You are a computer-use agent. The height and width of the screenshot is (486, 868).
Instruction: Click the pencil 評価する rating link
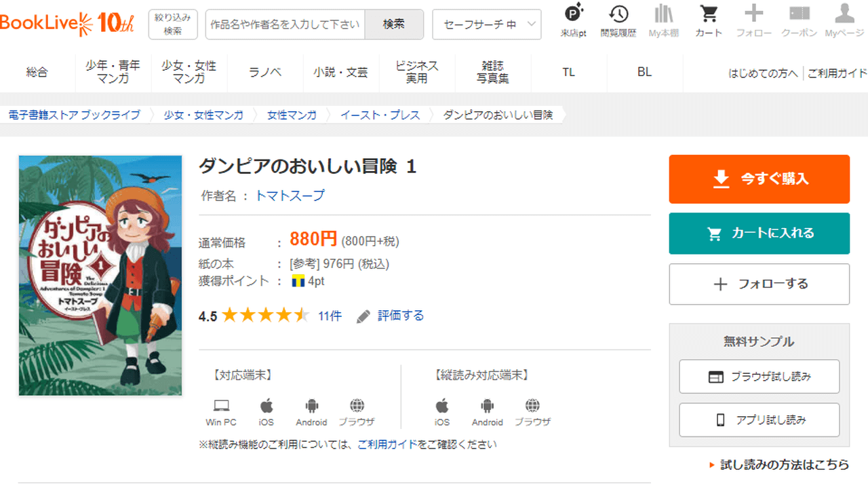point(391,316)
